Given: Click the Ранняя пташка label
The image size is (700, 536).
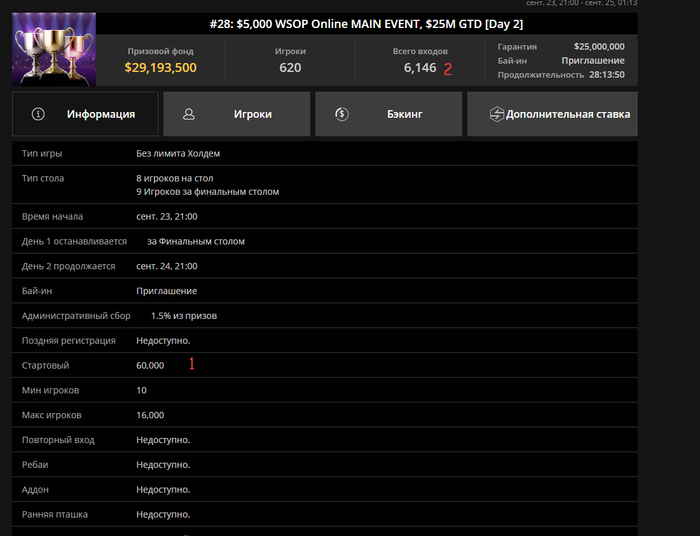Looking at the screenshot, I should pyautogui.click(x=54, y=514).
